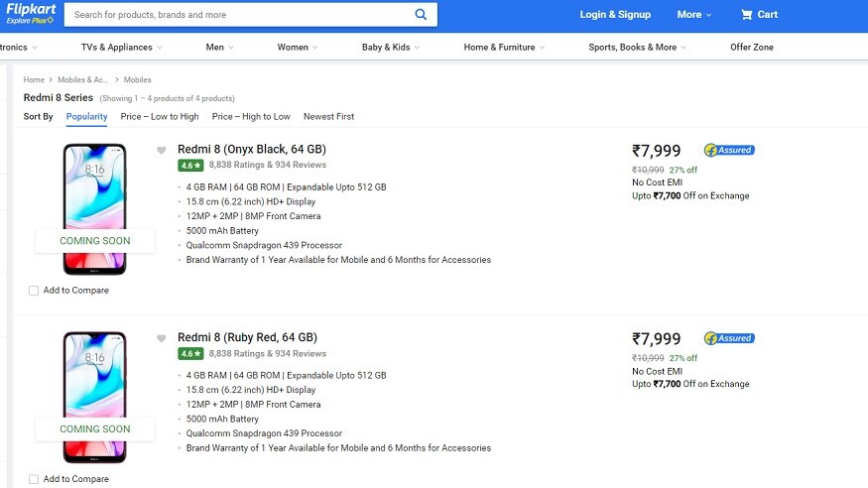
Task: Click the Cart icon in header
Action: coord(747,15)
